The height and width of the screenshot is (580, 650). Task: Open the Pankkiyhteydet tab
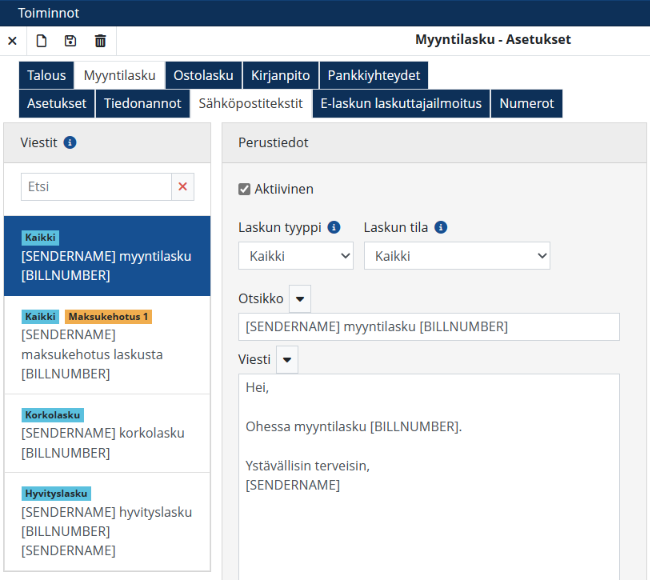(x=374, y=75)
